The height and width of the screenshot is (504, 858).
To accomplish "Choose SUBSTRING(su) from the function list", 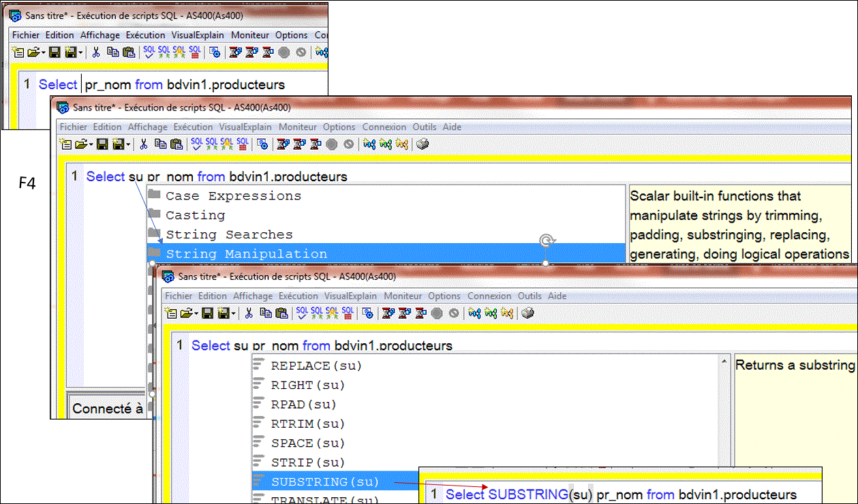I will 324,482.
